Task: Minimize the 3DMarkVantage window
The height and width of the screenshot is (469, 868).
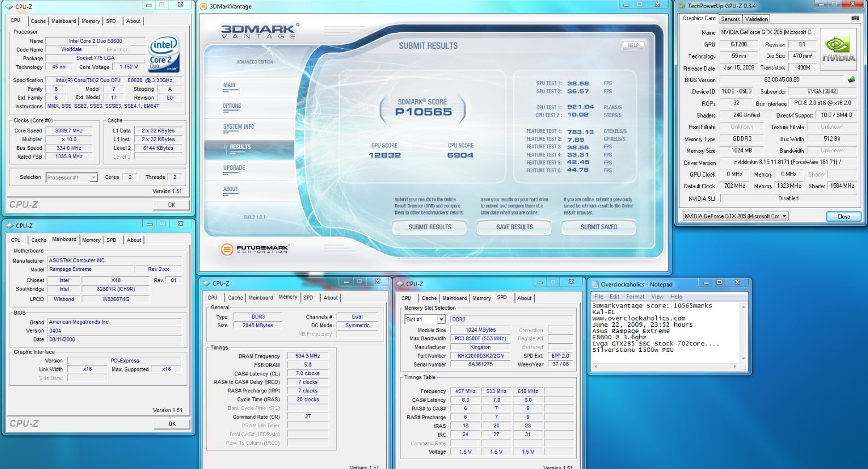Action: [x=626, y=4]
